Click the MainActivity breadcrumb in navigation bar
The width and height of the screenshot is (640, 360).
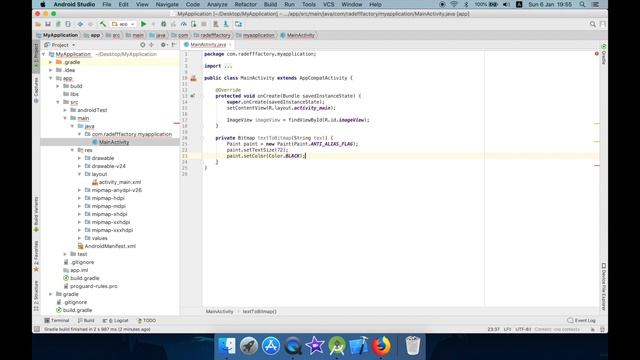(x=298, y=36)
